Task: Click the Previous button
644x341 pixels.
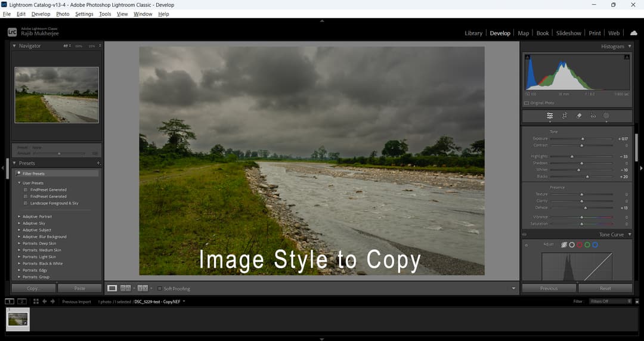Action: [x=549, y=289]
